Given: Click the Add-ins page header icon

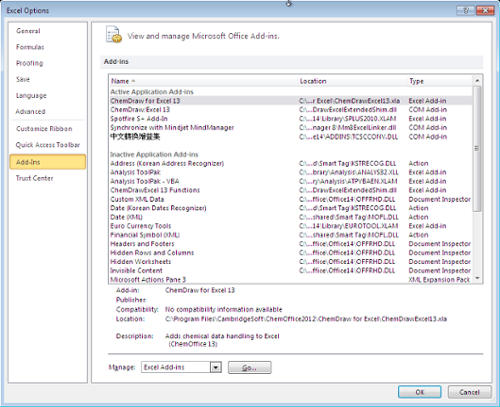Looking at the screenshot, I should 113,35.
